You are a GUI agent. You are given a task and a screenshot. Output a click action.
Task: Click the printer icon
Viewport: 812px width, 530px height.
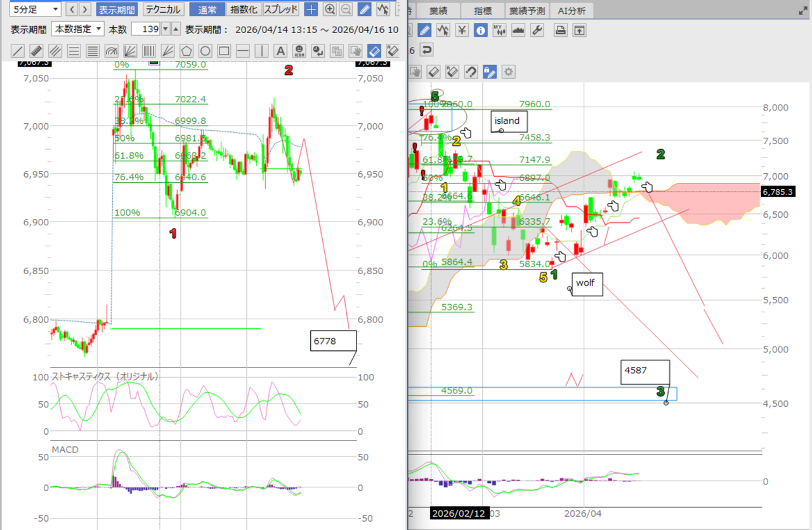tap(560, 30)
